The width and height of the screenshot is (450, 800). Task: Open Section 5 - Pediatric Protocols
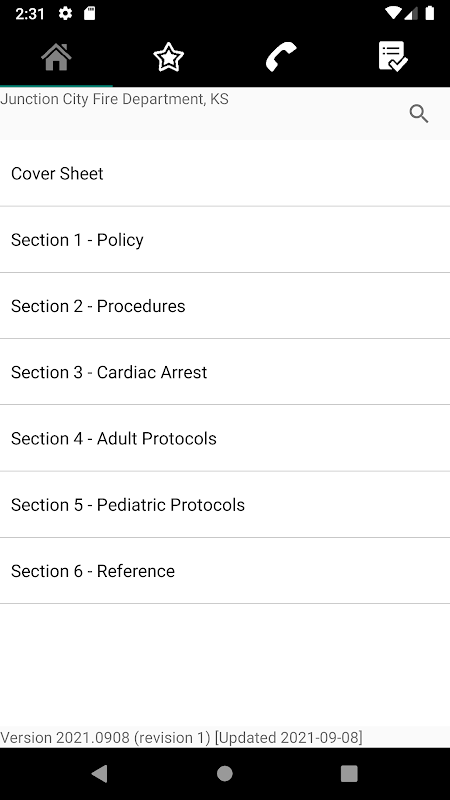click(x=225, y=505)
